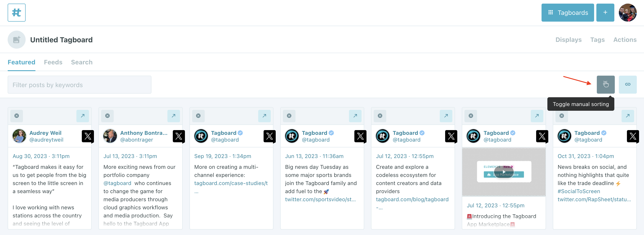Open the Jun 13, 2023 post externally

[355, 116]
